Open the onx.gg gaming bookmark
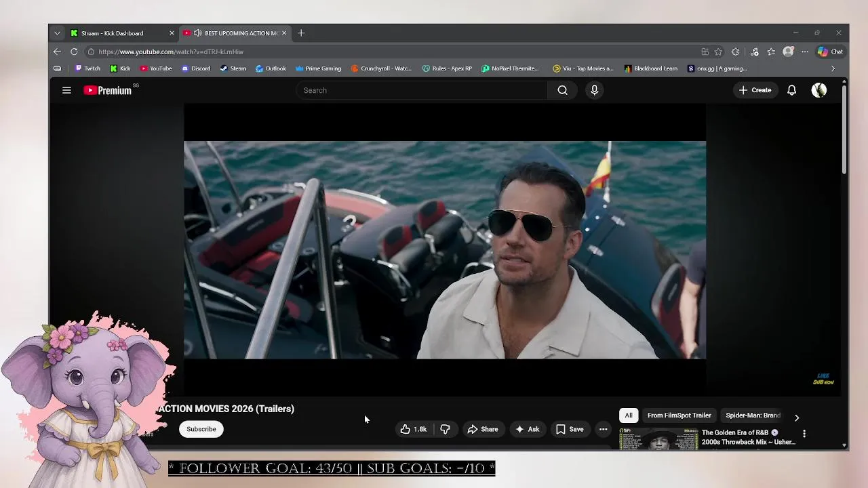 717,68
